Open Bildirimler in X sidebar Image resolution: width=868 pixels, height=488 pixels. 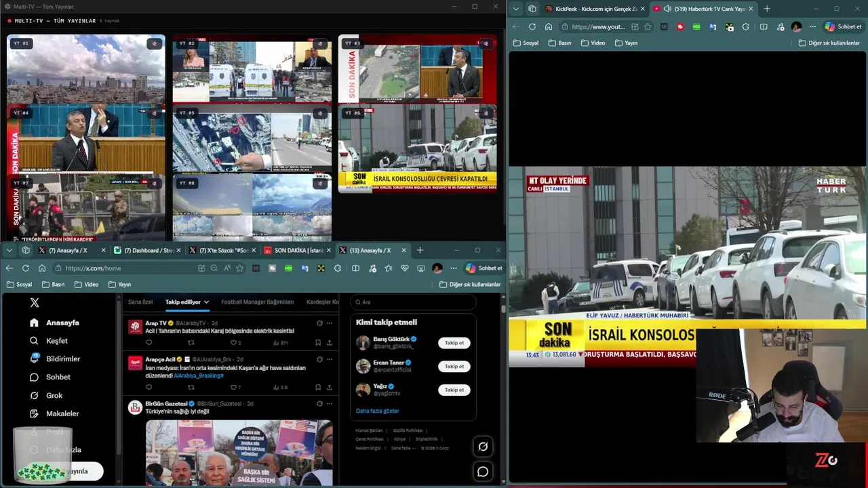pos(55,359)
